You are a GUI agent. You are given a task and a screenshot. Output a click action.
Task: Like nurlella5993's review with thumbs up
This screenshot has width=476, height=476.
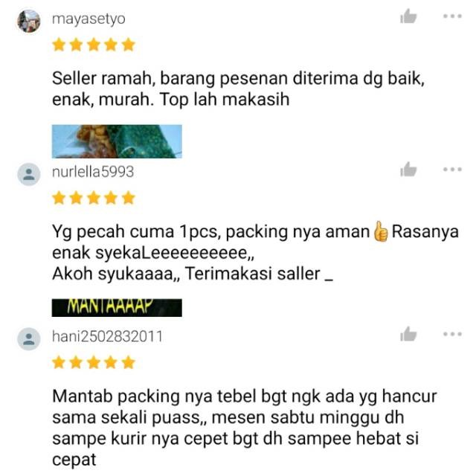coord(408,170)
